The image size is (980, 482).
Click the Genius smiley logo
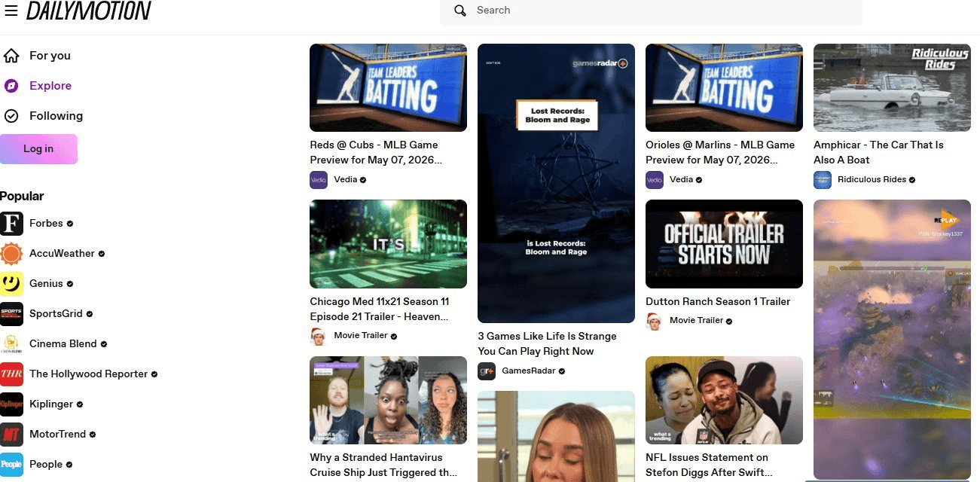pyautogui.click(x=11, y=284)
